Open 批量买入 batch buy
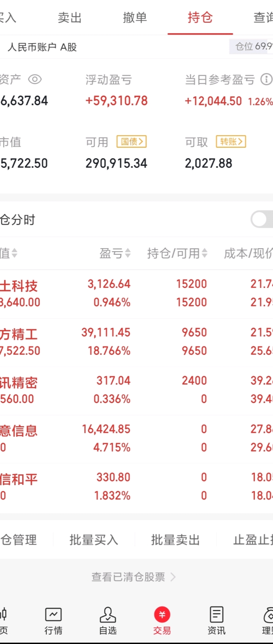This screenshot has height=644, width=273. click(x=94, y=539)
